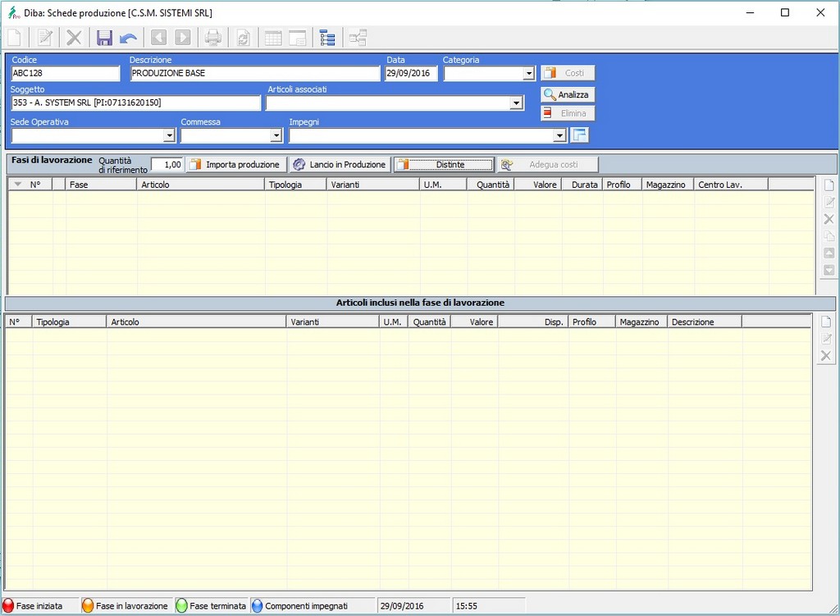Click the Distinte button
The image size is (840, 616).
coord(444,164)
